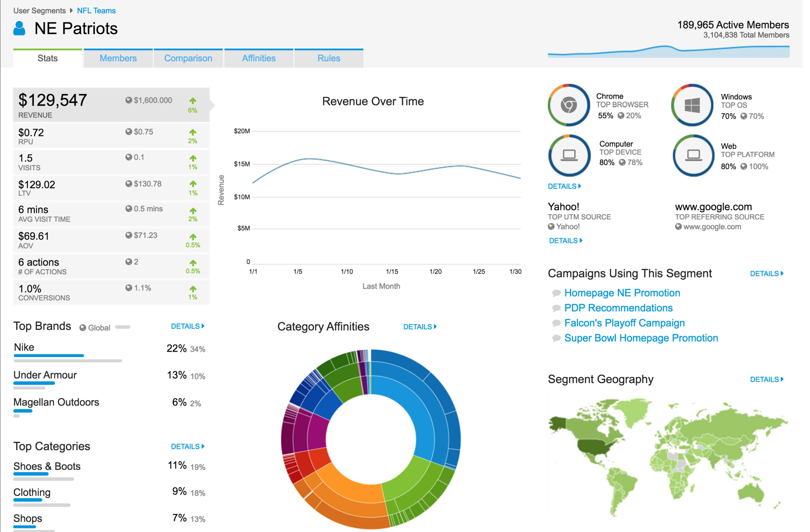Click globe icon beside www.google.com comparison
The width and height of the screenshot is (810, 532).
(678, 226)
